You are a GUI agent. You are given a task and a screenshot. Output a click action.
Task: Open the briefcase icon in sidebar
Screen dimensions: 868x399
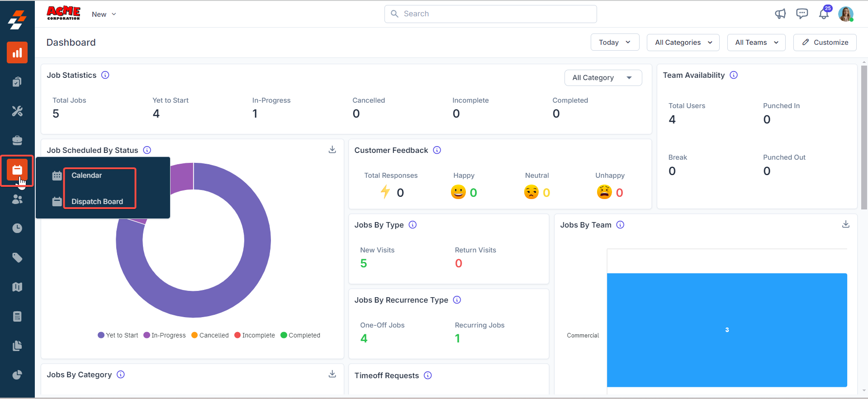pos(17,141)
